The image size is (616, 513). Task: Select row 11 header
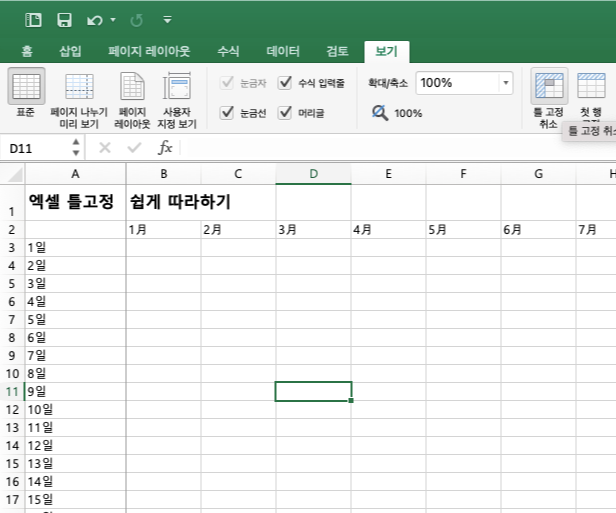coord(12,392)
